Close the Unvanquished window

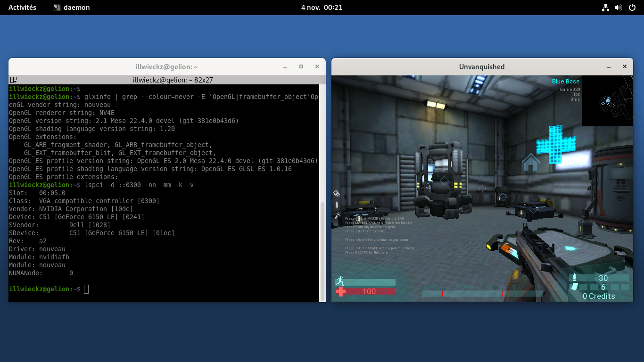(x=625, y=67)
